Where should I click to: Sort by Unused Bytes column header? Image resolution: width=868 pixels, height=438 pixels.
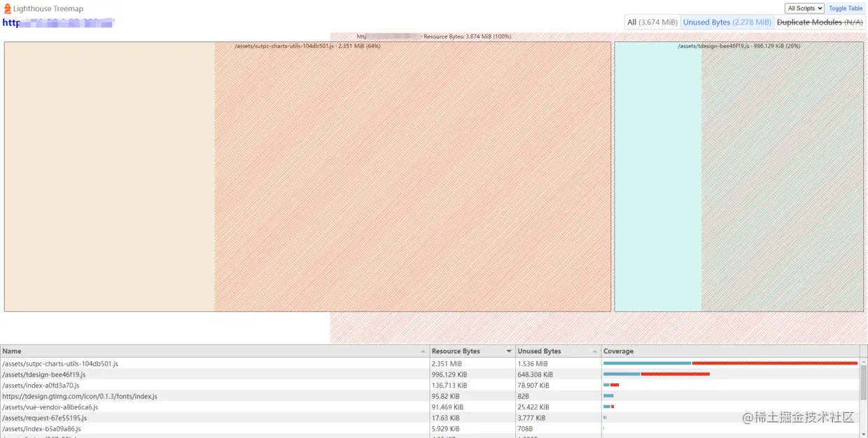(558, 351)
